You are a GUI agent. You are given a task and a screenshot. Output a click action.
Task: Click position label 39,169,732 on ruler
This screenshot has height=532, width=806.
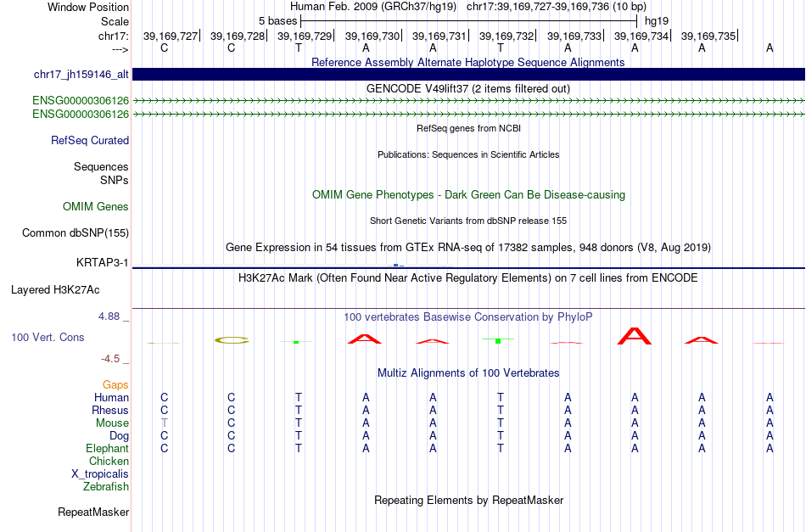(x=507, y=36)
